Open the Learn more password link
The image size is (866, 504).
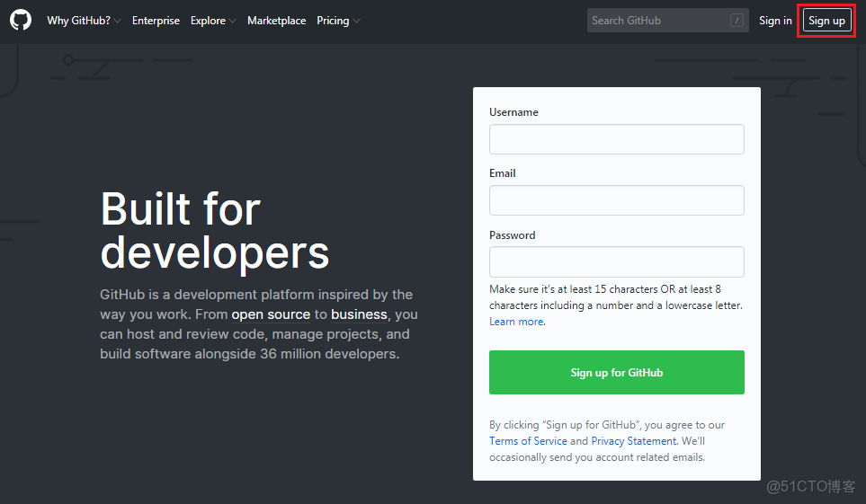(x=516, y=322)
